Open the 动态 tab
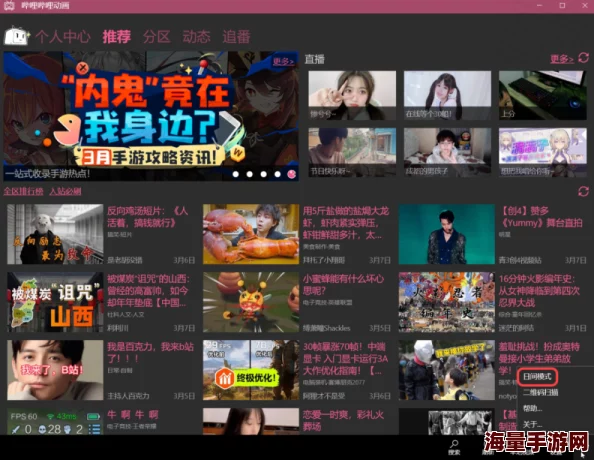Viewport: 594px width, 460px height. point(196,37)
